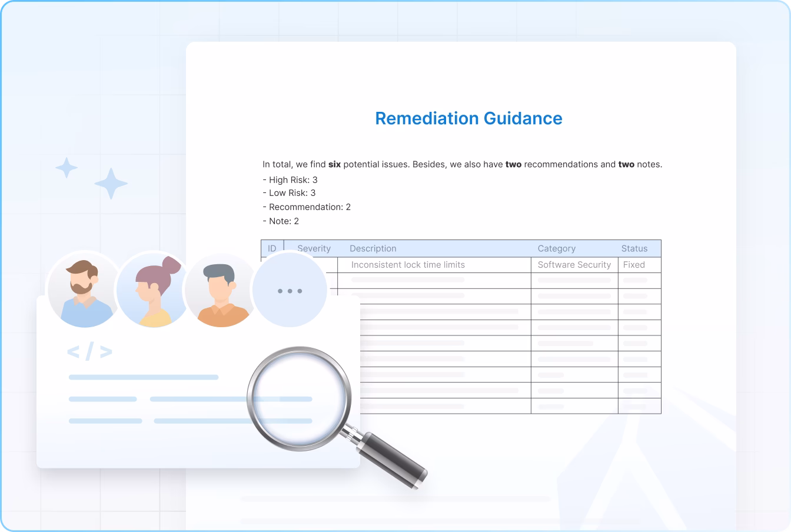The image size is (791, 532).
Task: Click the Fixed status cell
Action: point(634,265)
